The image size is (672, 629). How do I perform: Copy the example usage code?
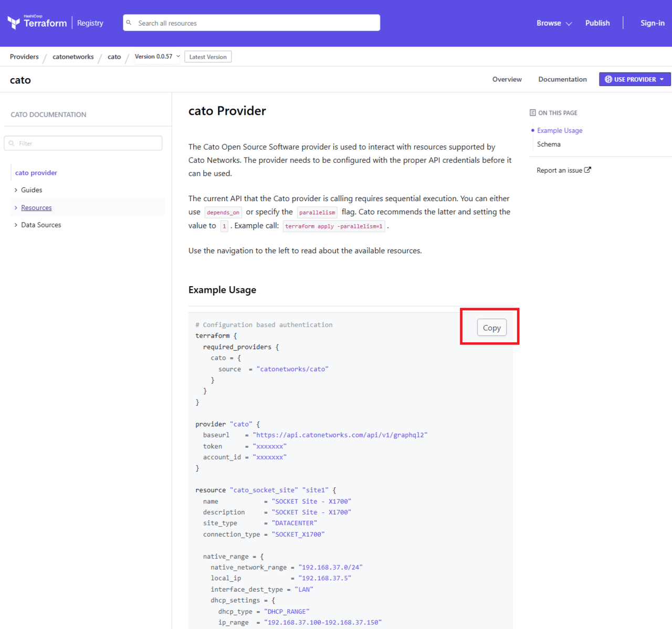(491, 328)
